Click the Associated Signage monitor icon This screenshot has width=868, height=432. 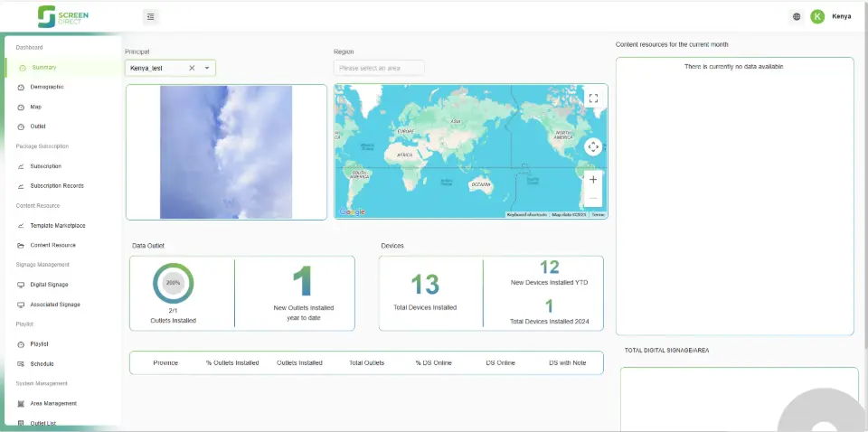coord(21,305)
